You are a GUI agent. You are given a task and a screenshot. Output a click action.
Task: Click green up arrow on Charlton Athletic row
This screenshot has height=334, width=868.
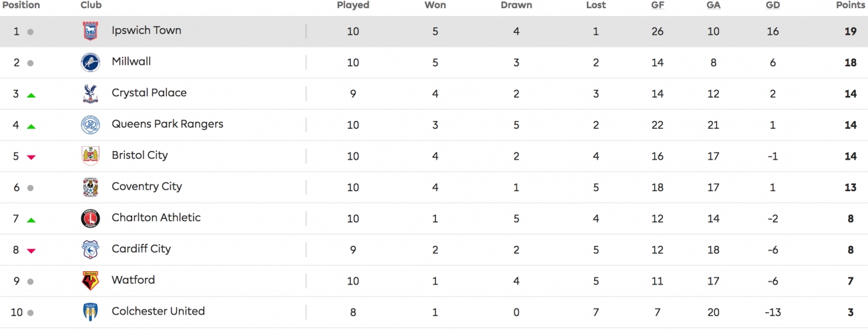pos(31,220)
